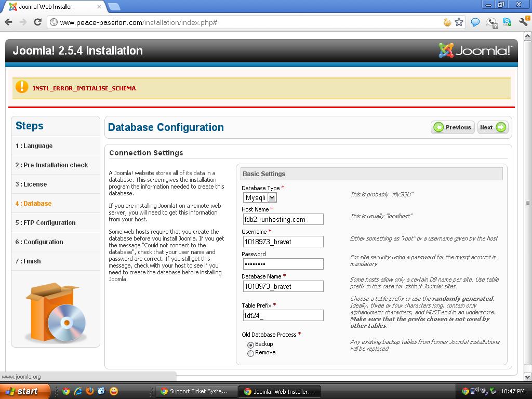The image size is (532, 399).
Task: Launch Internet Explorer from quick launch
Action: (78, 391)
